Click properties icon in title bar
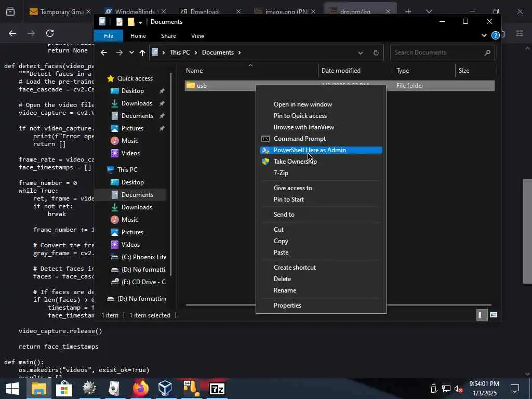This screenshot has height=399, width=532. (x=119, y=22)
